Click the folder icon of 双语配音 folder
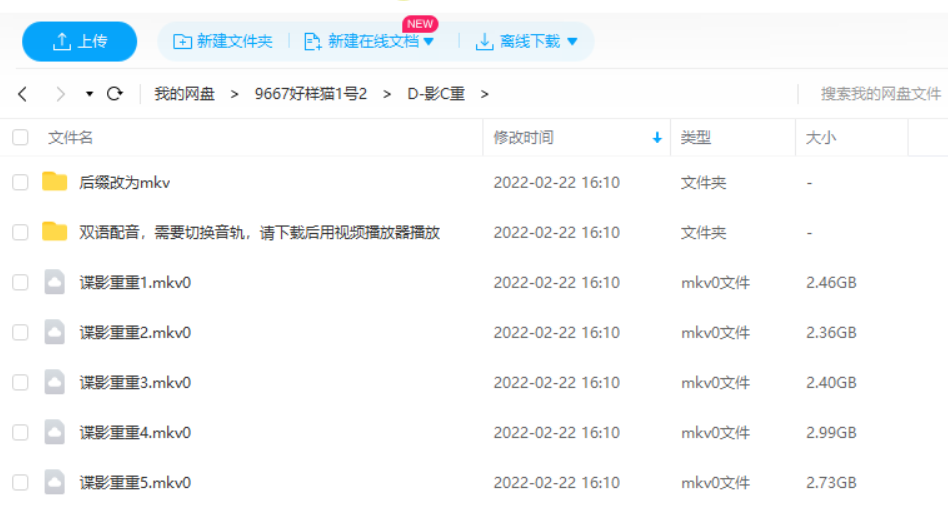 coord(54,232)
